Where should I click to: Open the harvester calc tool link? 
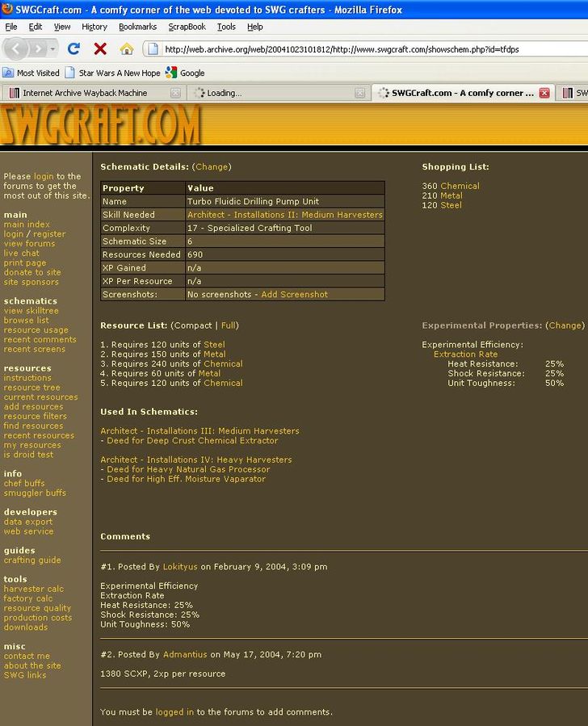coord(33,589)
